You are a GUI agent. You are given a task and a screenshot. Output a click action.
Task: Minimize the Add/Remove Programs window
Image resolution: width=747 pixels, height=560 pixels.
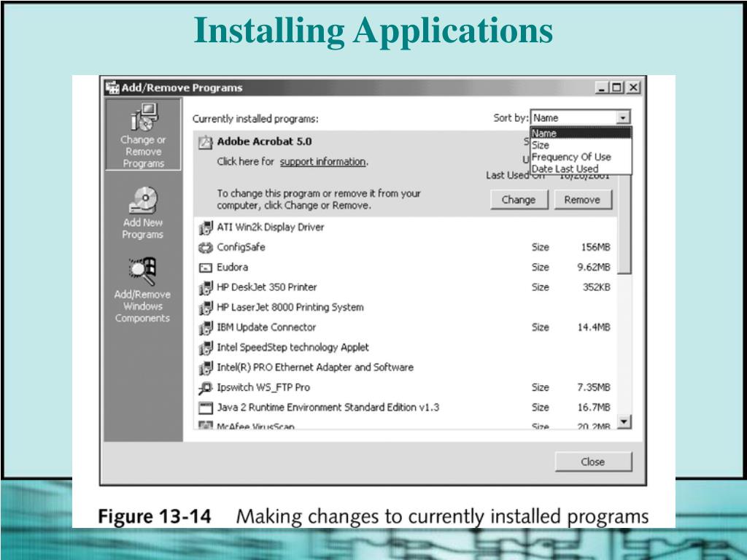pyautogui.click(x=602, y=87)
